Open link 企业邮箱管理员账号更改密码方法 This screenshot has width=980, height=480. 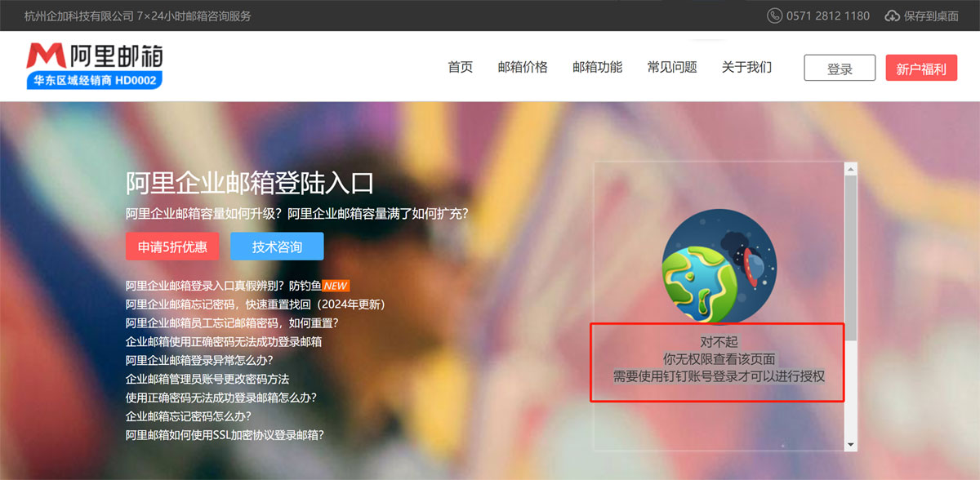tap(207, 379)
